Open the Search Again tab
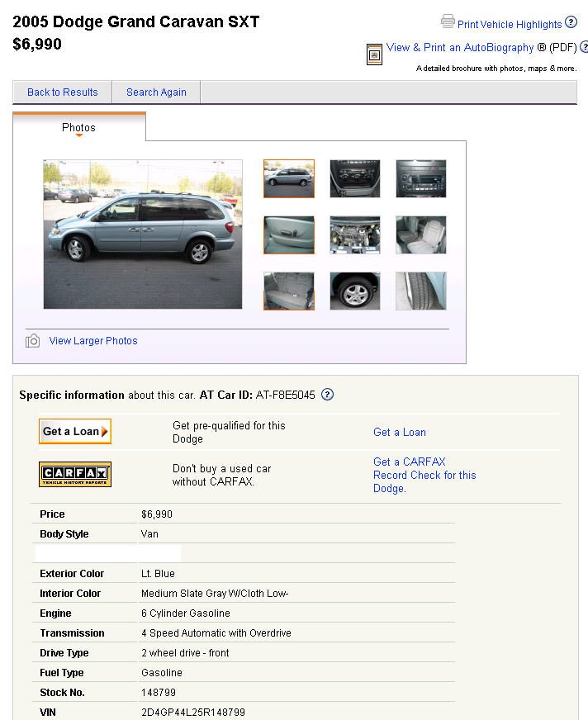The height and width of the screenshot is (720, 588). coord(156,92)
